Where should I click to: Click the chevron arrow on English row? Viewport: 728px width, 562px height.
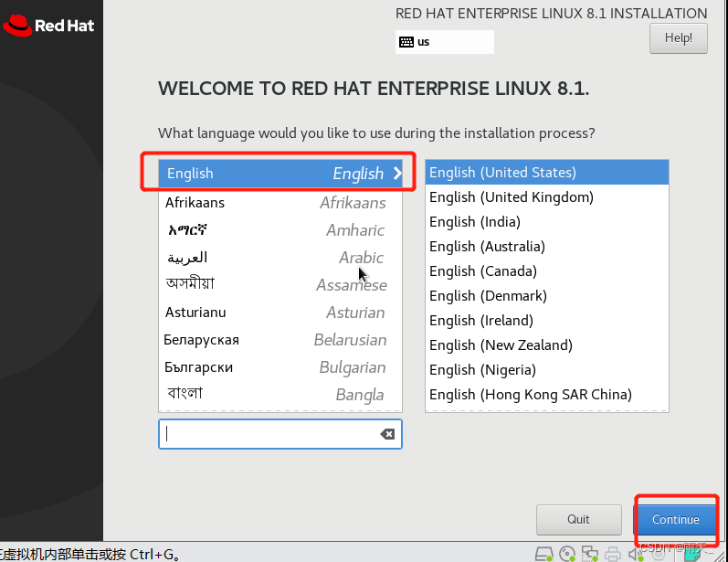[x=397, y=174]
